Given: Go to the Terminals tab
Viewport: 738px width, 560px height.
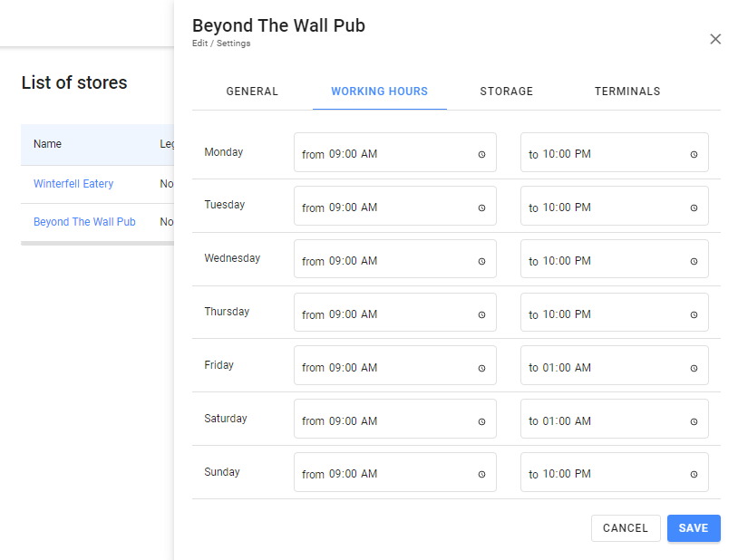Looking at the screenshot, I should [x=627, y=92].
